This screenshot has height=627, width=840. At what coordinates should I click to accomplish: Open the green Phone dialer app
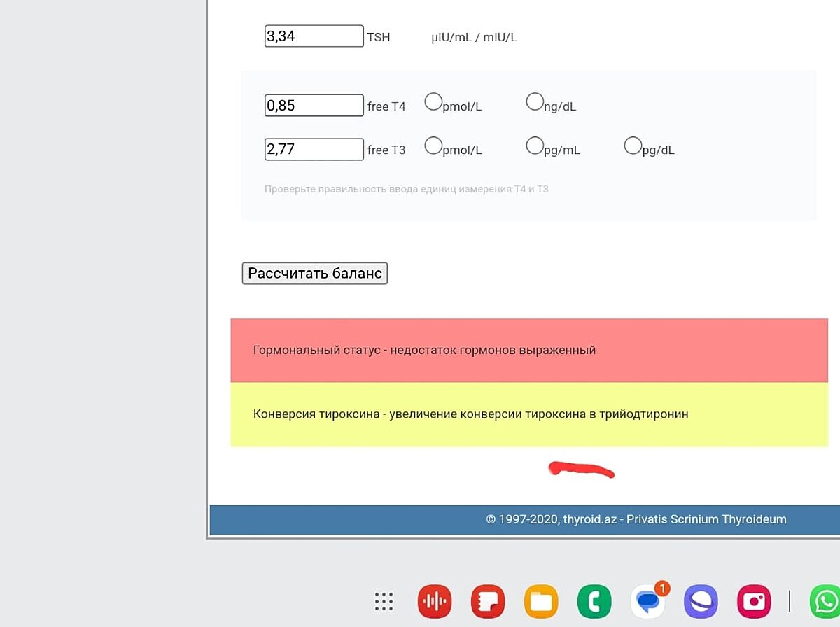click(594, 601)
